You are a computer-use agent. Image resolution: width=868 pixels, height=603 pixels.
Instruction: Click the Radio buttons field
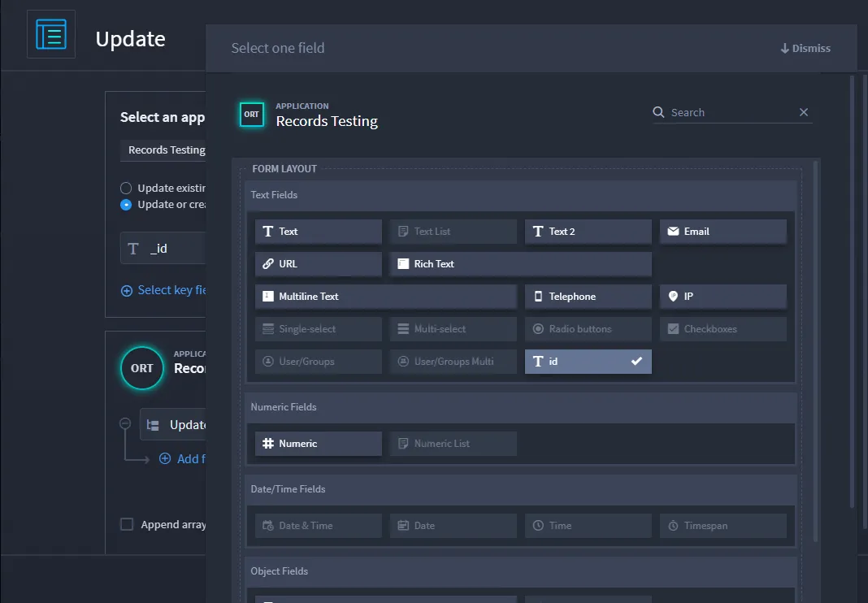point(588,329)
